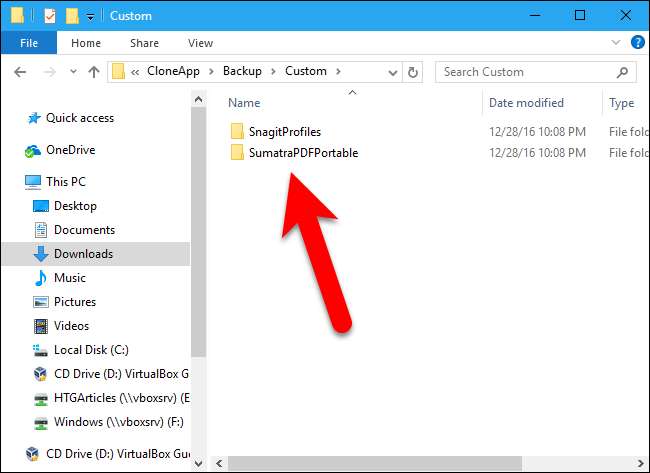The width and height of the screenshot is (650, 473).
Task: Refresh the Custom folder view
Action: (x=412, y=73)
